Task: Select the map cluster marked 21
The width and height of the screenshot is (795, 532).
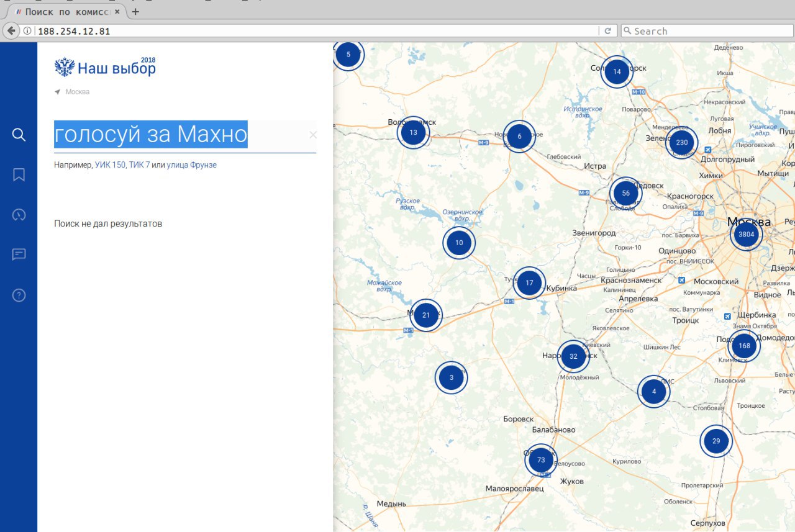Action: (426, 315)
